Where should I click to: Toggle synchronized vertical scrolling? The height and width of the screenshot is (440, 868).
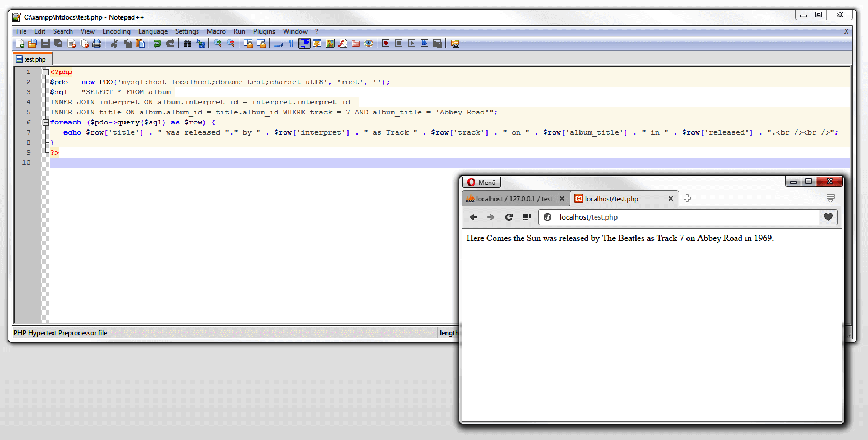tap(248, 43)
